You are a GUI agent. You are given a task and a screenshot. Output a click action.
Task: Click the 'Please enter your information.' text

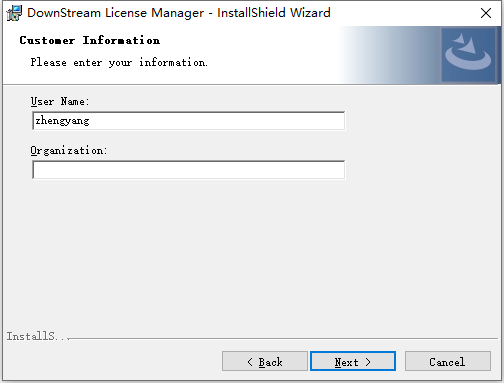point(119,62)
